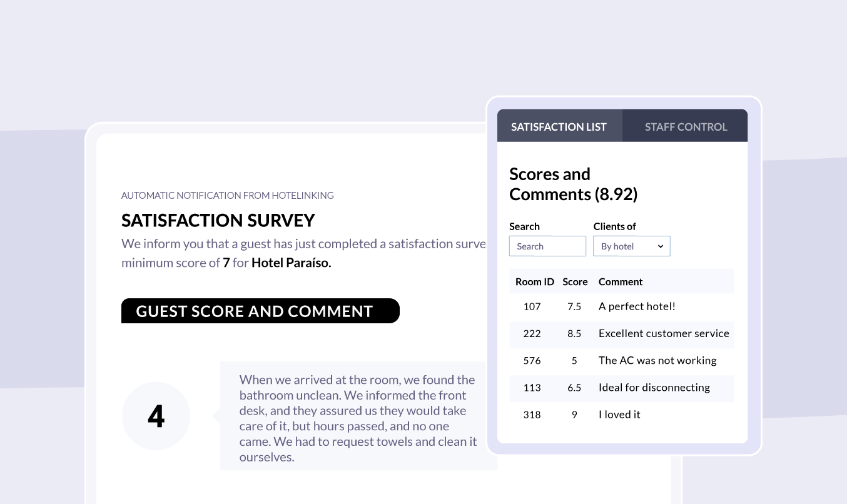
Task: Click the Hotel Paraíso name
Action: [x=291, y=263]
